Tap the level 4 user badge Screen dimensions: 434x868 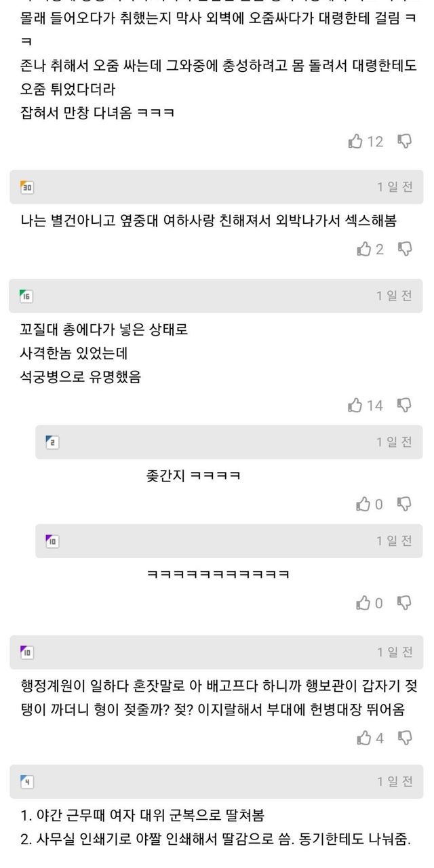pyautogui.click(x=27, y=781)
